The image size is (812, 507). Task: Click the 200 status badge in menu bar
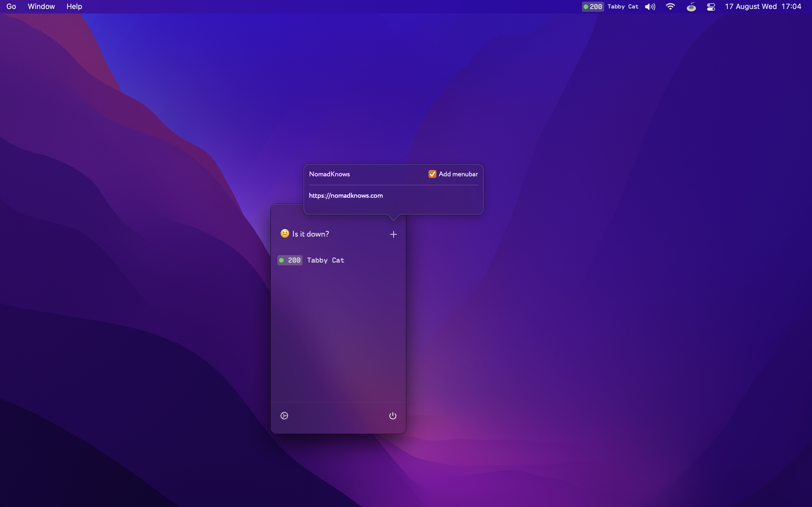[593, 7]
